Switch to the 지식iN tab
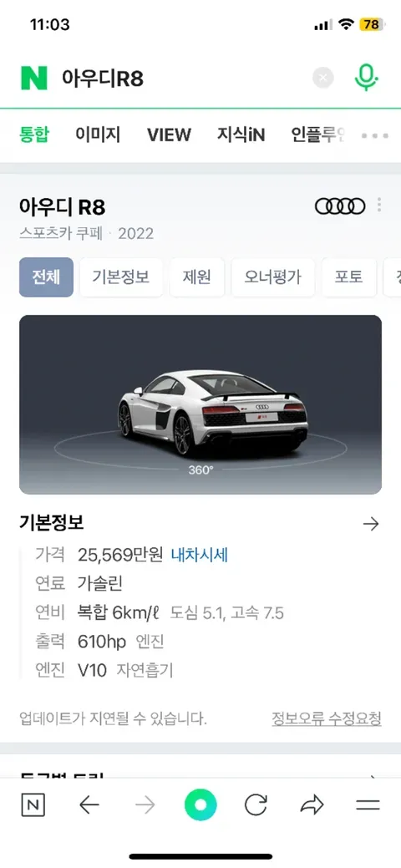401x868 pixels. coord(241,135)
